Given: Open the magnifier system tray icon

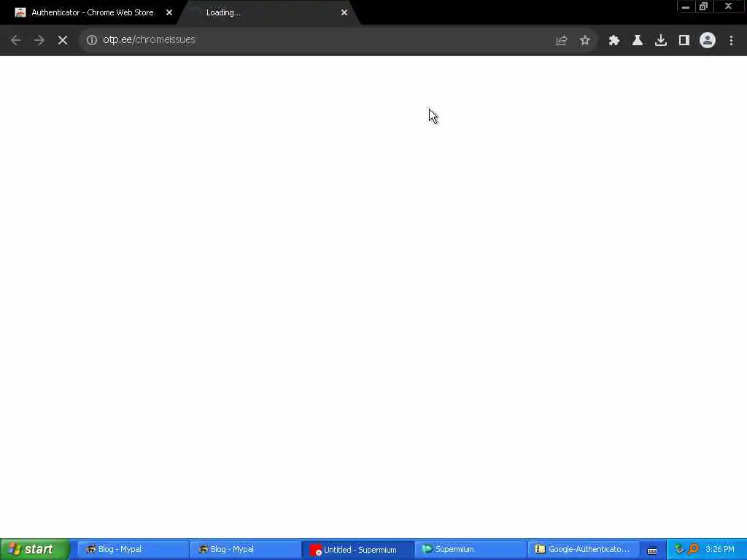Looking at the screenshot, I should point(693,550).
